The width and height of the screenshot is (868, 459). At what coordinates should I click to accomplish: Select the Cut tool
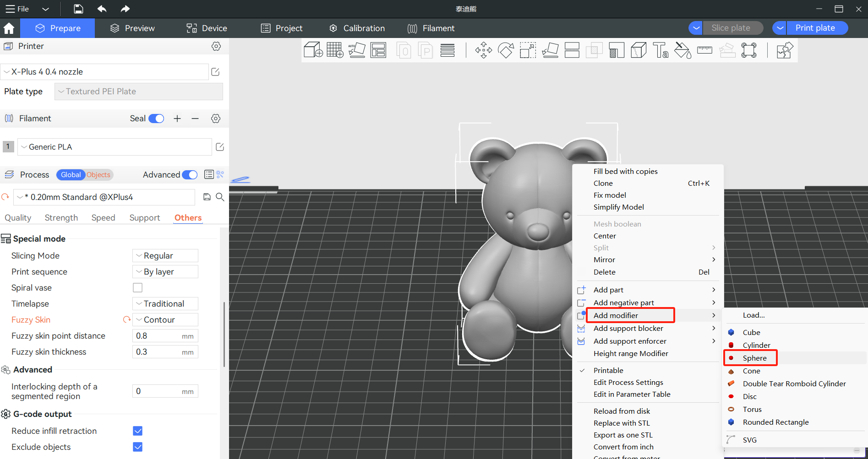(572, 50)
